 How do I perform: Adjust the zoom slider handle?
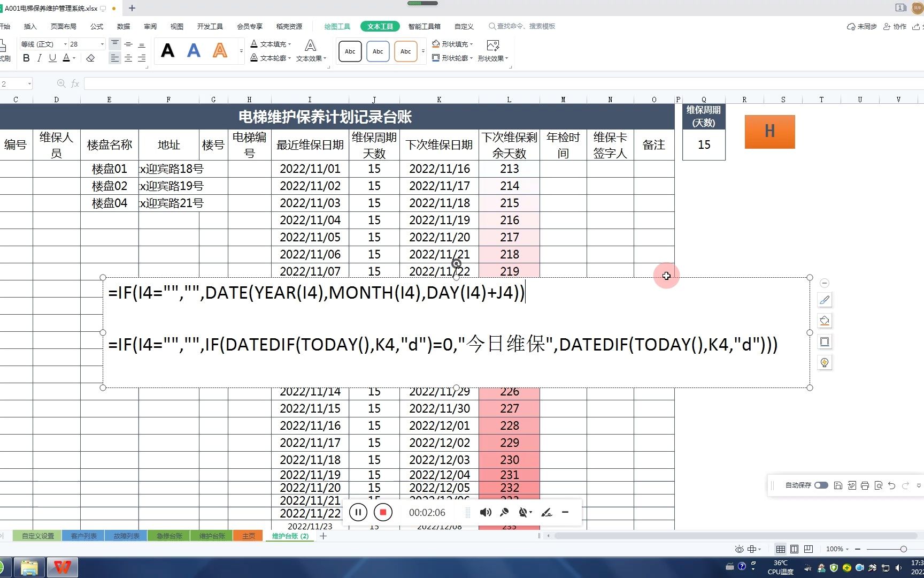point(903,549)
